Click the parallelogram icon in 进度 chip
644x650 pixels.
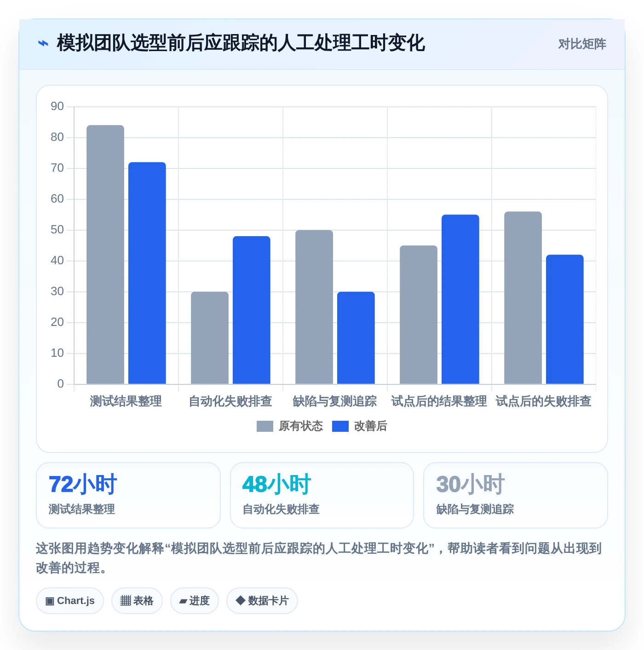click(x=183, y=601)
